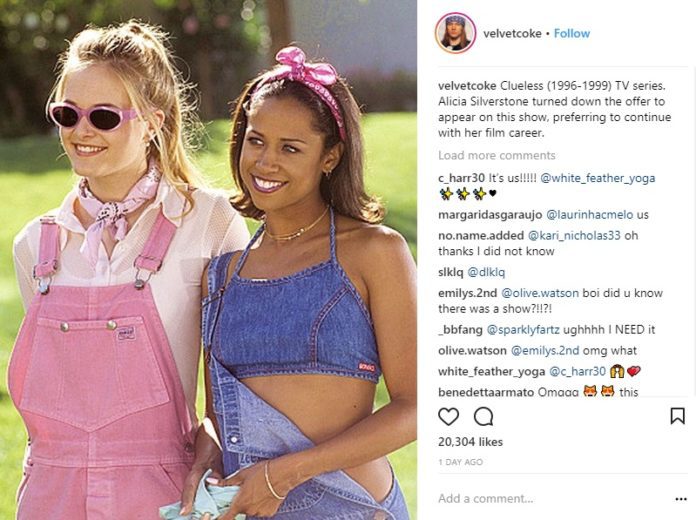The image size is (696, 520).
Task: Open the velvetcoke username in the header
Action: (x=512, y=33)
